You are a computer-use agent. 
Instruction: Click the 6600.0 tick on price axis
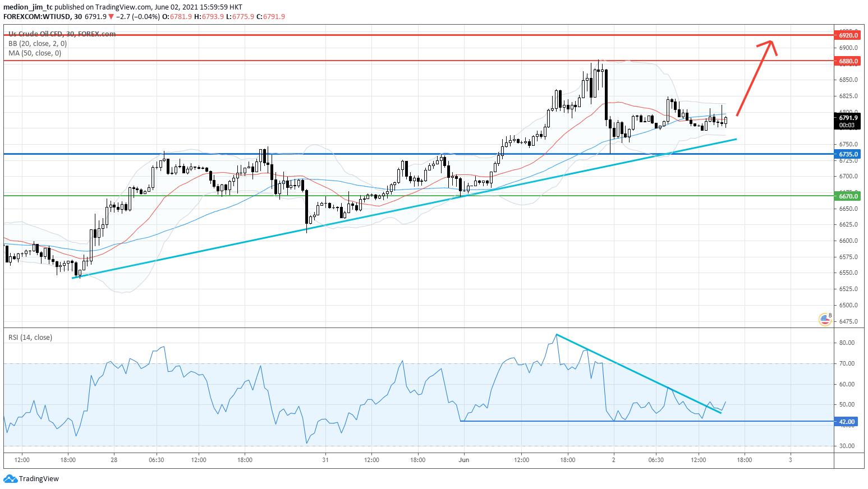(x=849, y=241)
